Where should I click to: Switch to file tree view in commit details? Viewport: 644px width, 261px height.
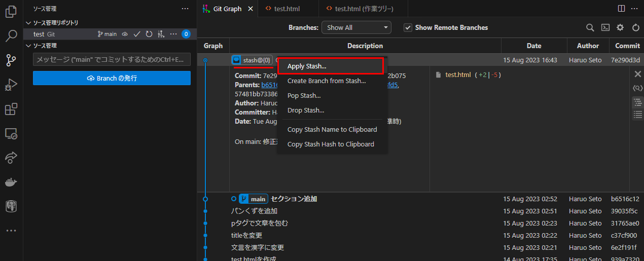(638, 102)
